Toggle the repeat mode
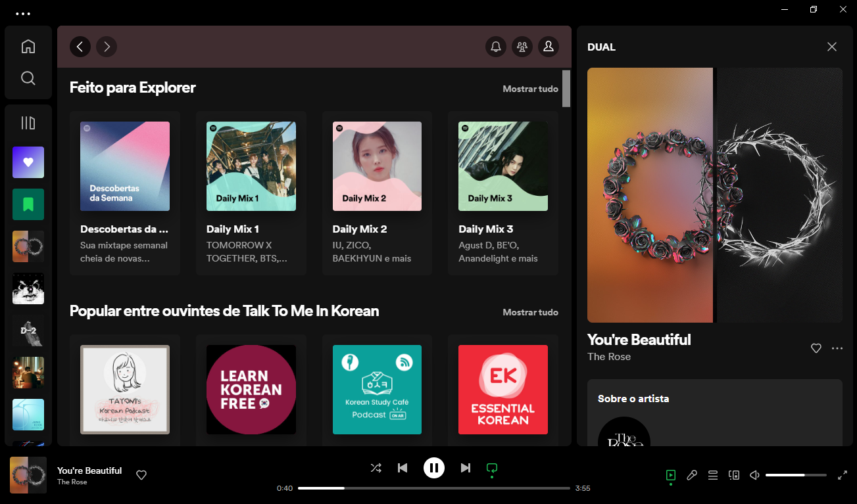This screenshot has height=504, width=857. coord(492,468)
